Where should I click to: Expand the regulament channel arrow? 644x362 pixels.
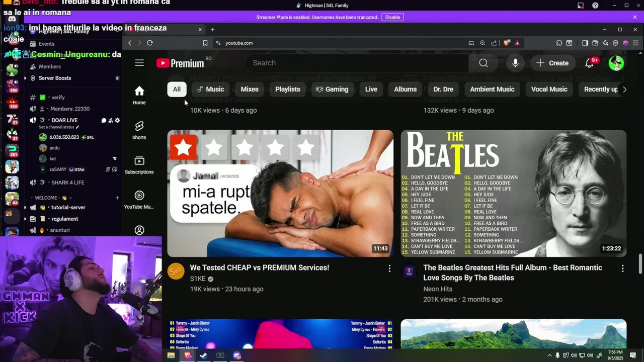pos(25,219)
